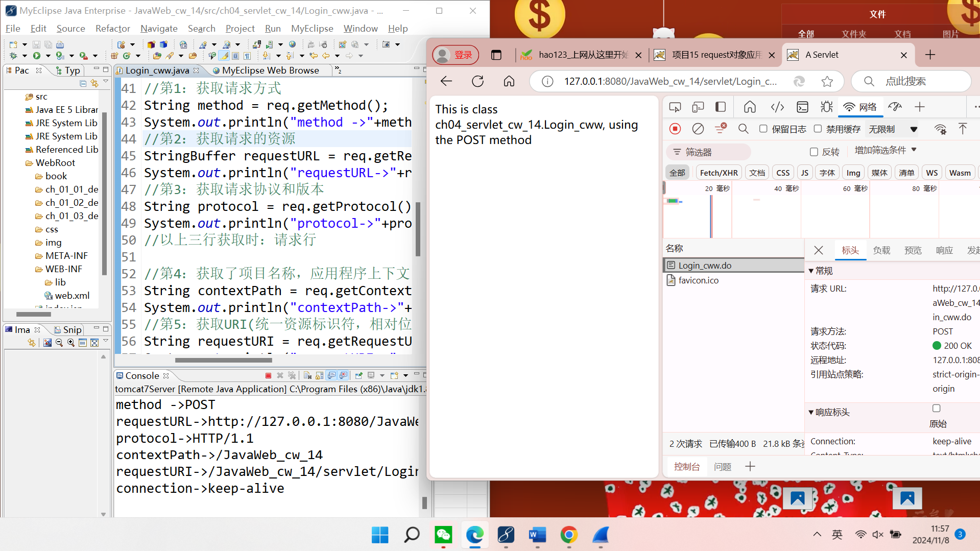
Task: Toggle device emulation icon in DevTools
Action: pos(698,107)
